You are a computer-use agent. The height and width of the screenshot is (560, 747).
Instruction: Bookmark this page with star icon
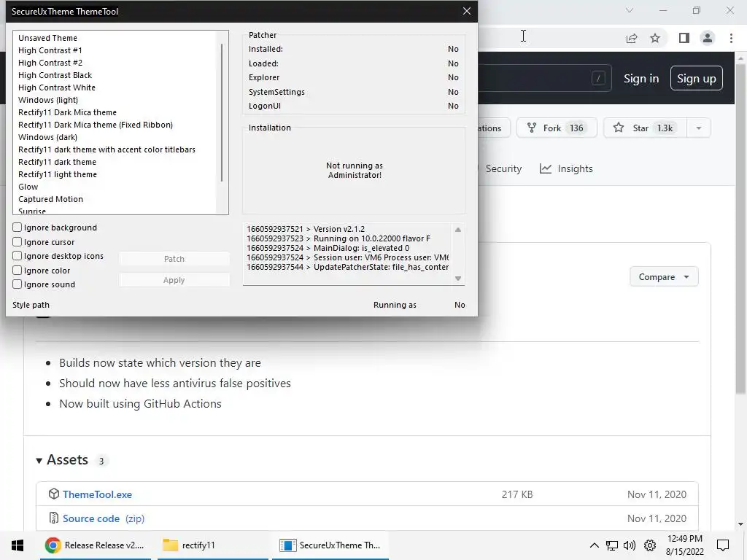655,38
